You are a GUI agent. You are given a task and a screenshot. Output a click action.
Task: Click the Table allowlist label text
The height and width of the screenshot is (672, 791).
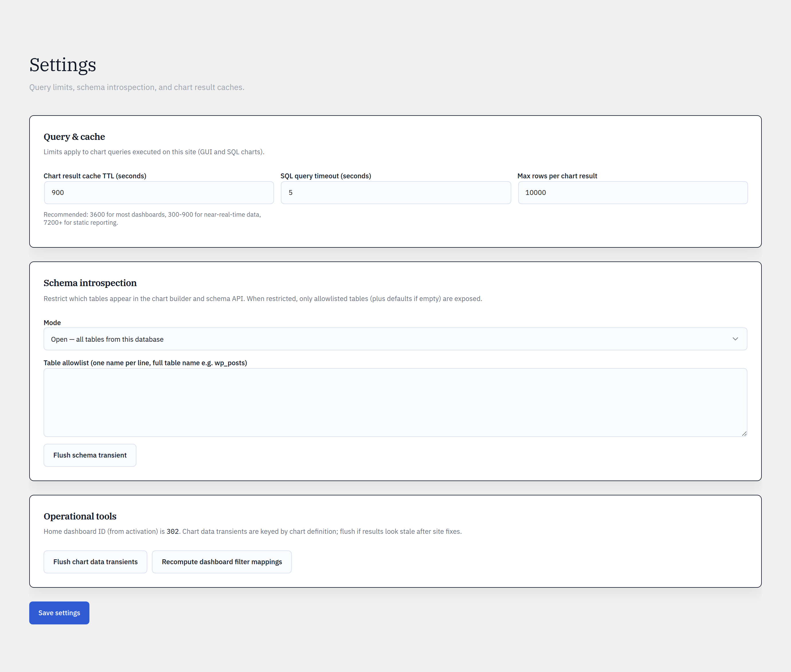(145, 363)
